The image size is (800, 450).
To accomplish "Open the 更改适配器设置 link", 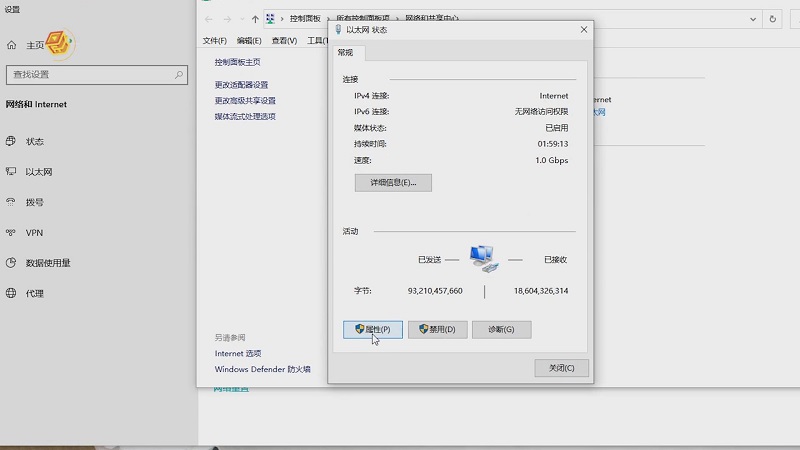I will coord(241,85).
